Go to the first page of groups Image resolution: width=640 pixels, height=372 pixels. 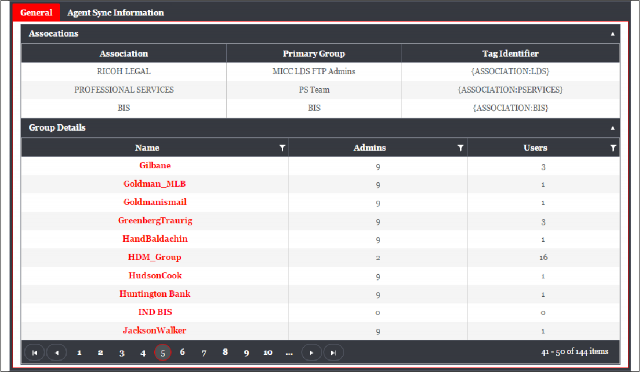[x=35, y=353]
